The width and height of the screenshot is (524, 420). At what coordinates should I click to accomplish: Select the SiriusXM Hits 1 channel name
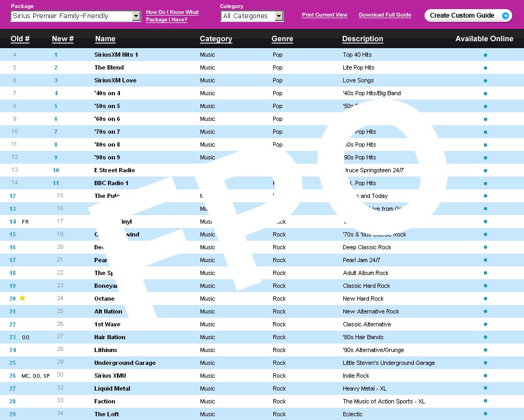(x=116, y=55)
